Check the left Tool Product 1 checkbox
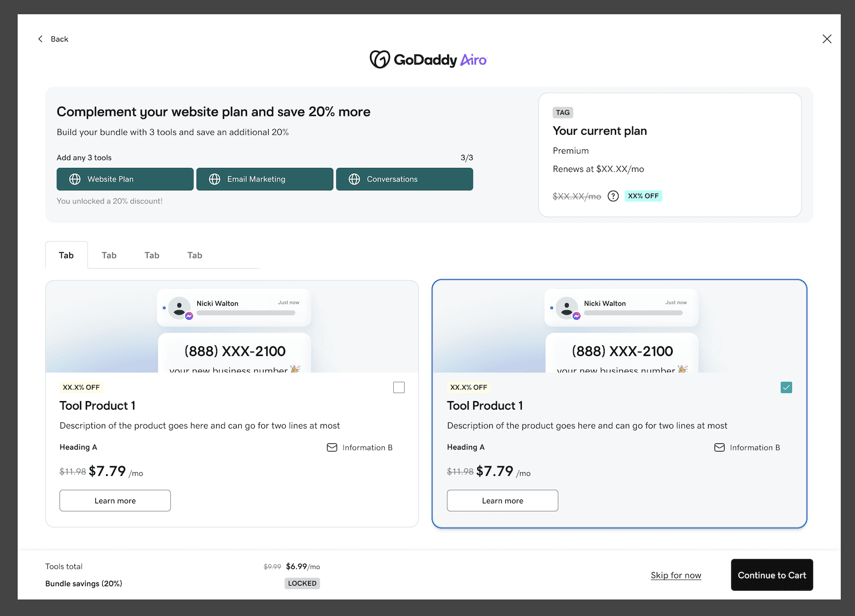 [x=399, y=387]
